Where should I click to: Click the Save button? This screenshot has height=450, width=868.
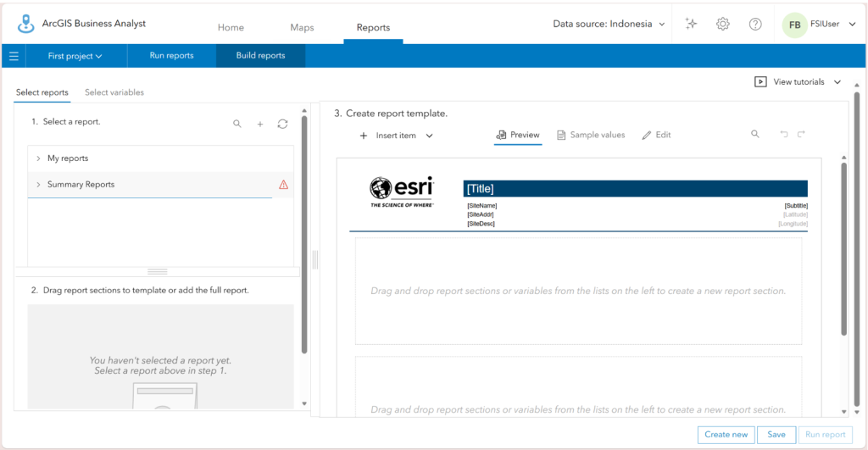(x=776, y=435)
